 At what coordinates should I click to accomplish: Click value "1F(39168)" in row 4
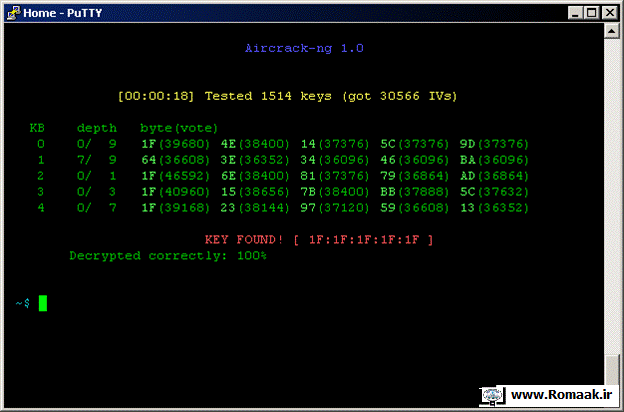(x=176, y=208)
